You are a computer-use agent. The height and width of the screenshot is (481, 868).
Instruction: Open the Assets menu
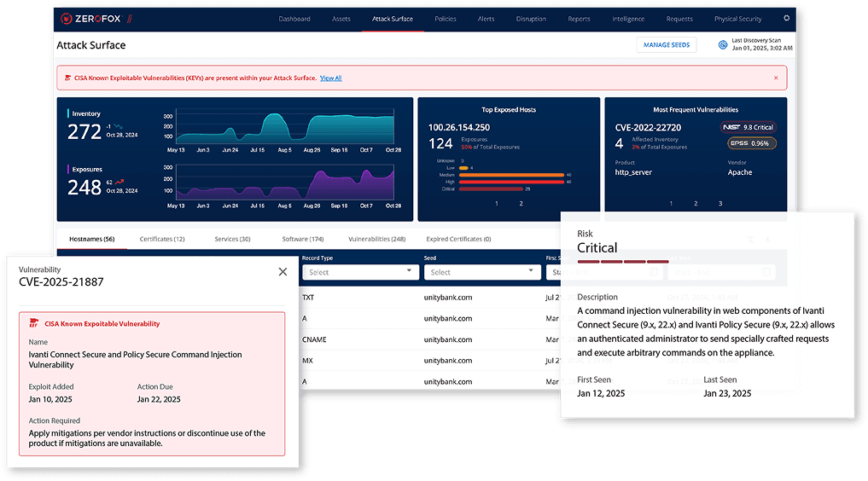341,19
